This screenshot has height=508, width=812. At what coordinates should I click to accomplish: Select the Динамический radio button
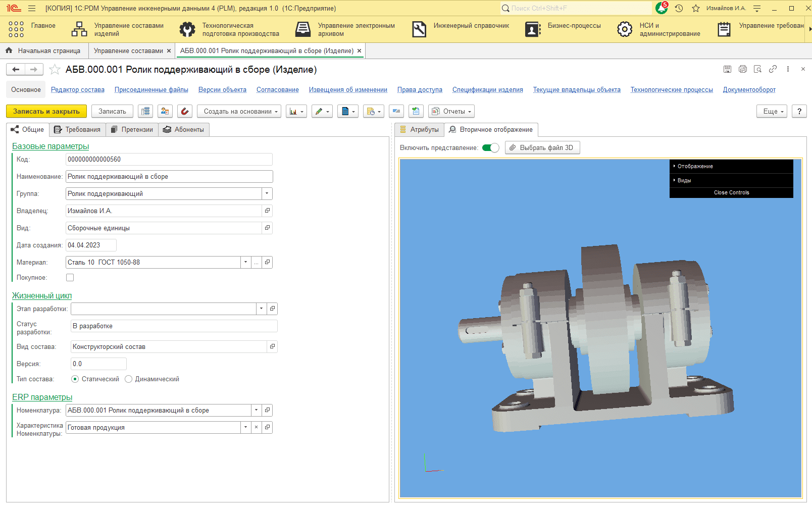(x=128, y=379)
